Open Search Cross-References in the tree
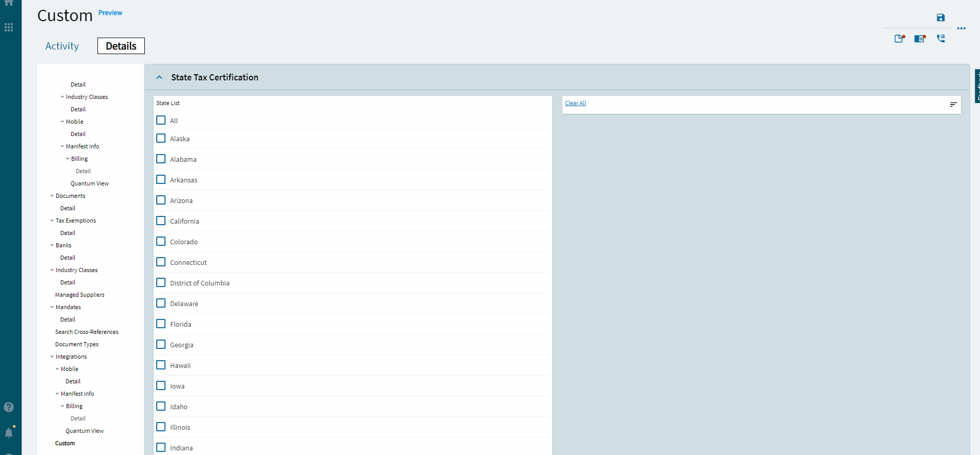 click(x=87, y=332)
